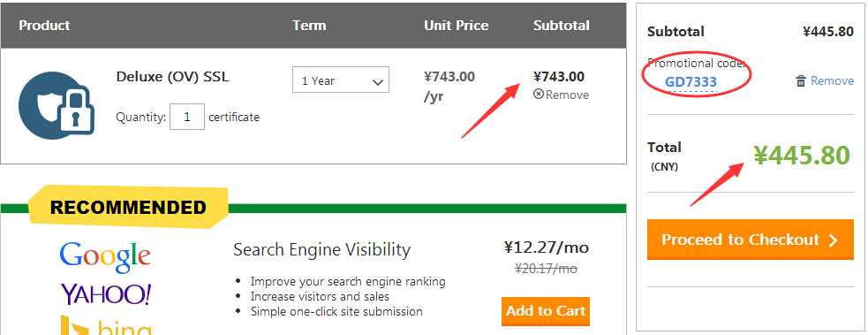Click the Quantity input field
Image resolution: width=868 pixels, height=335 pixels.
point(187,117)
